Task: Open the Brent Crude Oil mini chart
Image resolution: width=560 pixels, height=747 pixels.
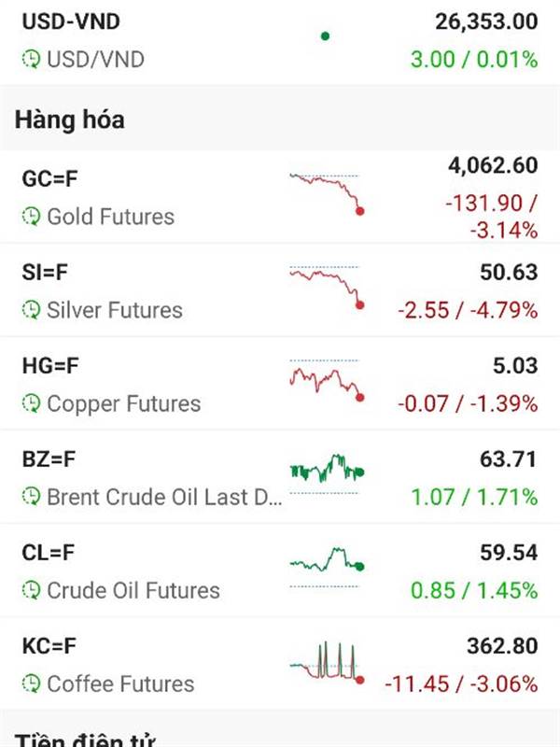Action: tap(326, 472)
